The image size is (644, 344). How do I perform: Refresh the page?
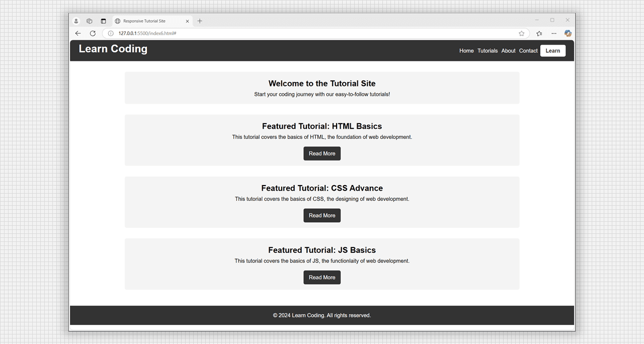[x=93, y=34]
